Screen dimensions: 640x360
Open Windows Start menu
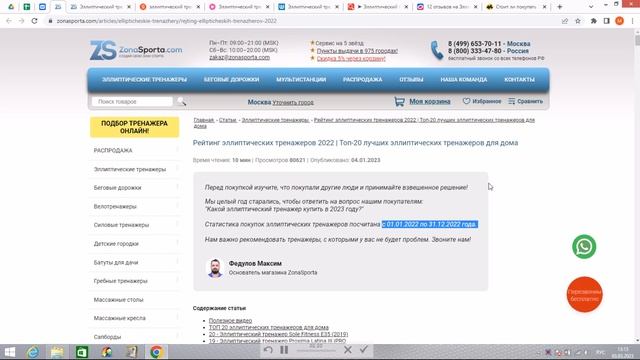(x=10, y=352)
